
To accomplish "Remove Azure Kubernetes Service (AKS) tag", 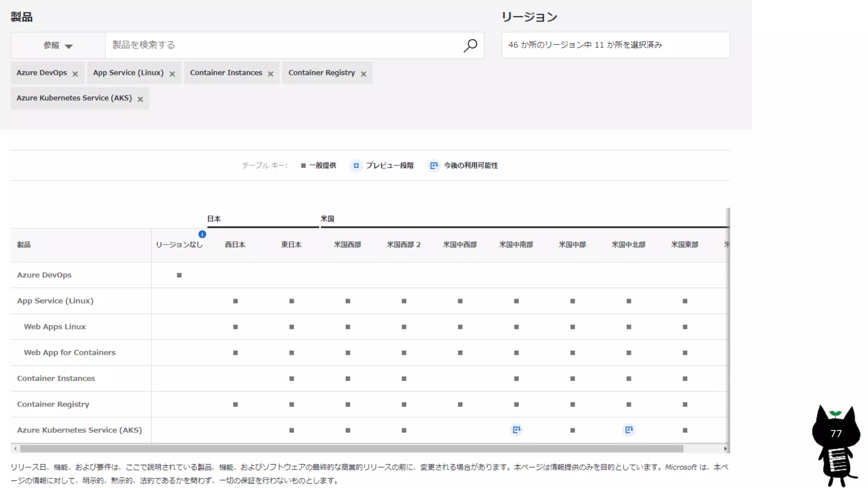I will [x=140, y=99].
